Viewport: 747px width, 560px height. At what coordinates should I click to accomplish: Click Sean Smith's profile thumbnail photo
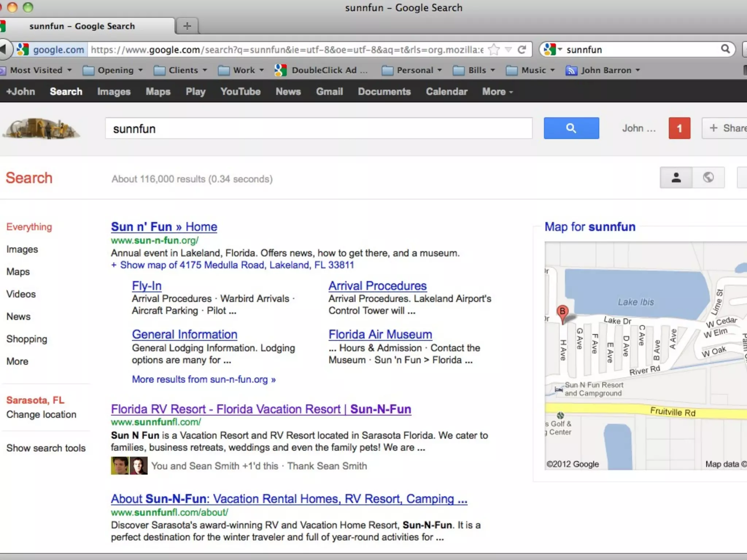pos(139,466)
